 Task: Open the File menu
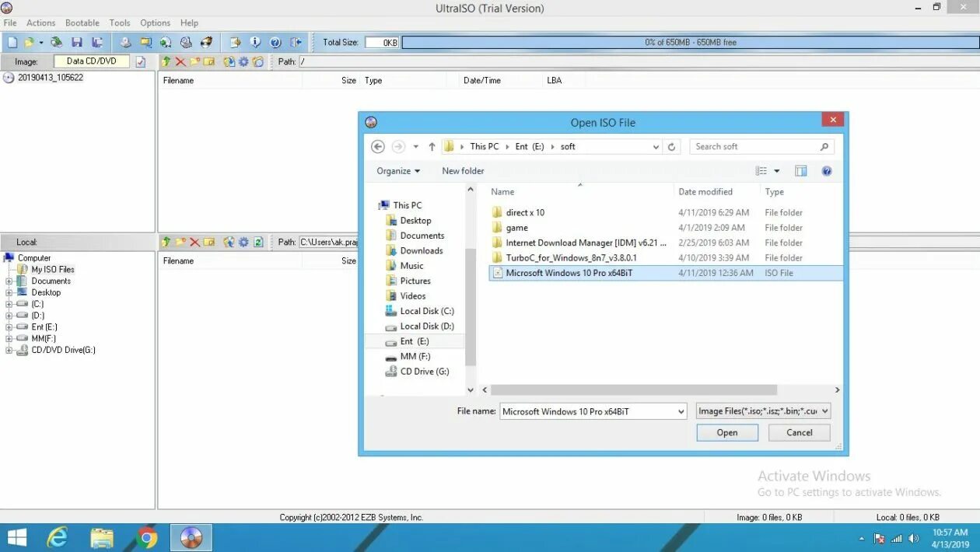[10, 23]
